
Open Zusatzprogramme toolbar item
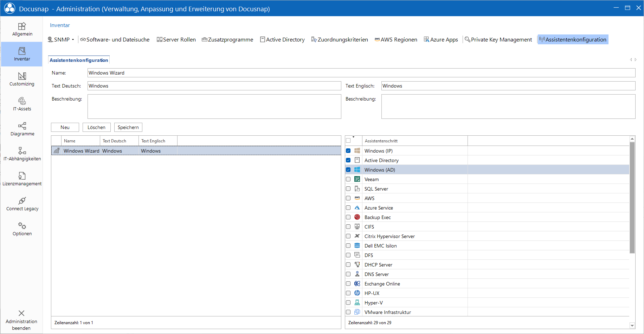click(227, 40)
